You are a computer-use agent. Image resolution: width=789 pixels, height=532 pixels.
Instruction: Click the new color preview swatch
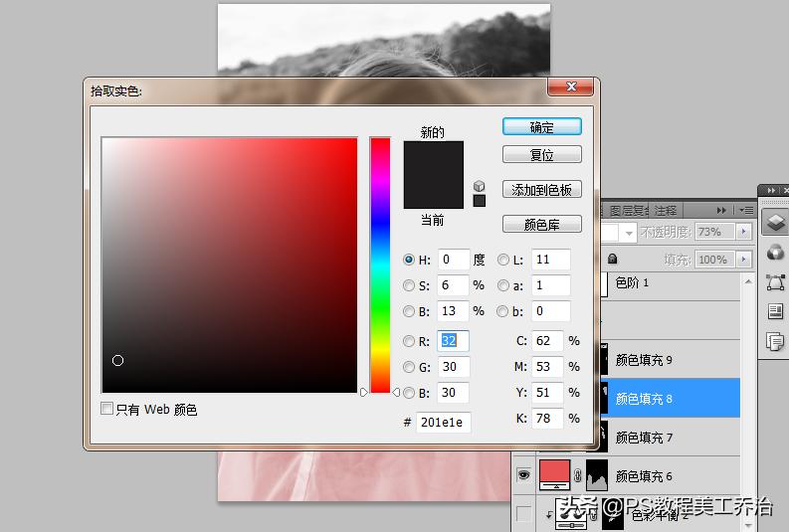point(434,158)
